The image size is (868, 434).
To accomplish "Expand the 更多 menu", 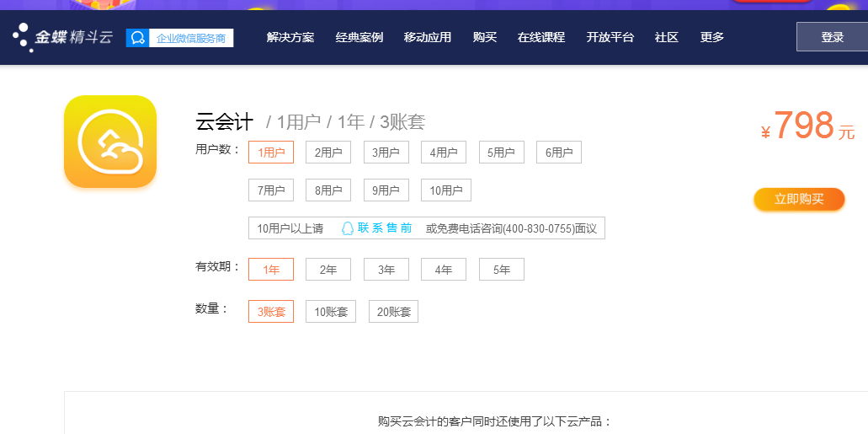I will (x=712, y=38).
